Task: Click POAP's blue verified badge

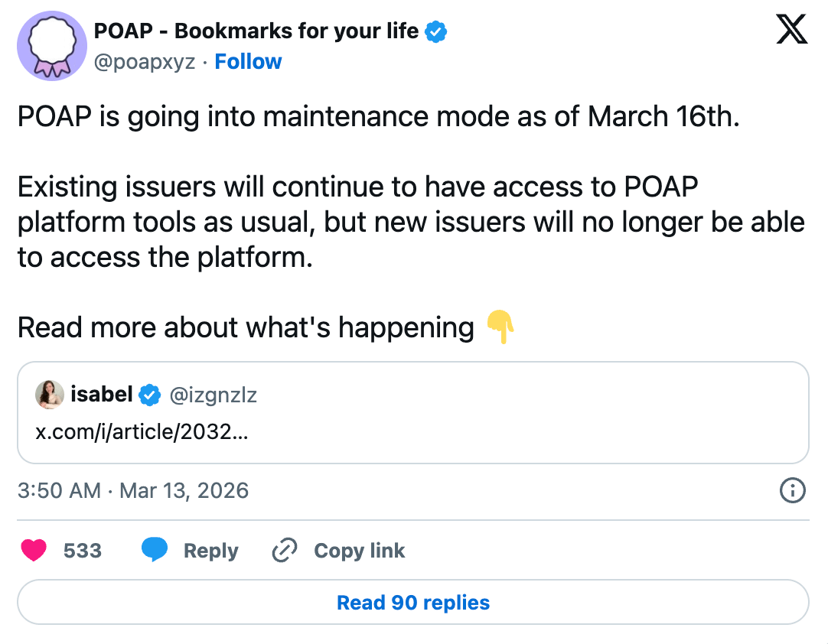Action: pyautogui.click(x=436, y=32)
